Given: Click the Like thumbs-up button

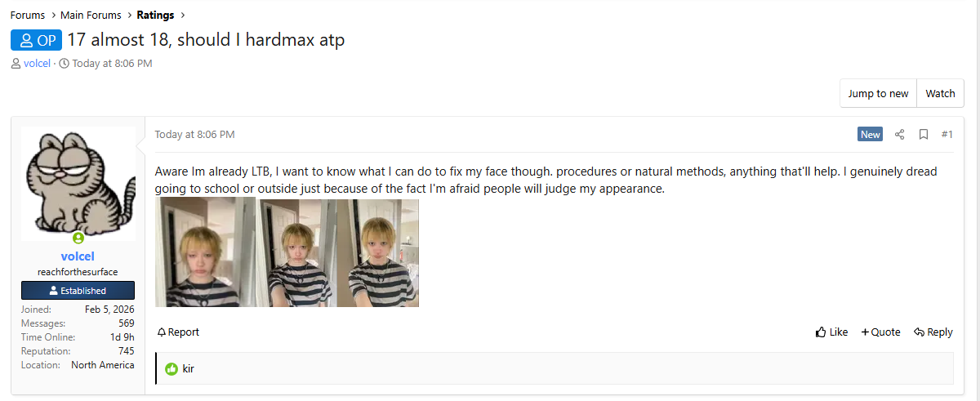Looking at the screenshot, I should click(x=831, y=332).
